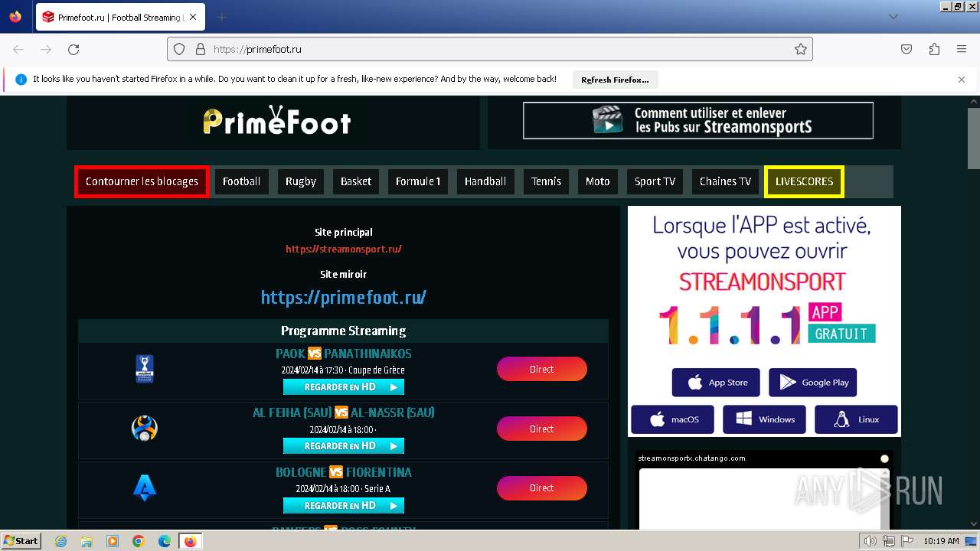Click the Google Play download button
The width and height of the screenshot is (980, 551).
point(813,383)
